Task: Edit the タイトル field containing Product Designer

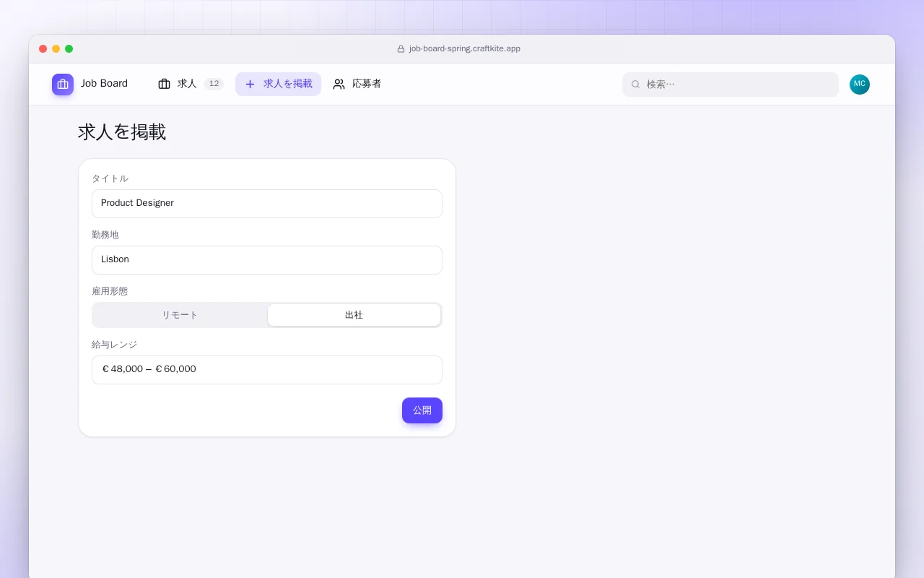Action: (x=267, y=204)
